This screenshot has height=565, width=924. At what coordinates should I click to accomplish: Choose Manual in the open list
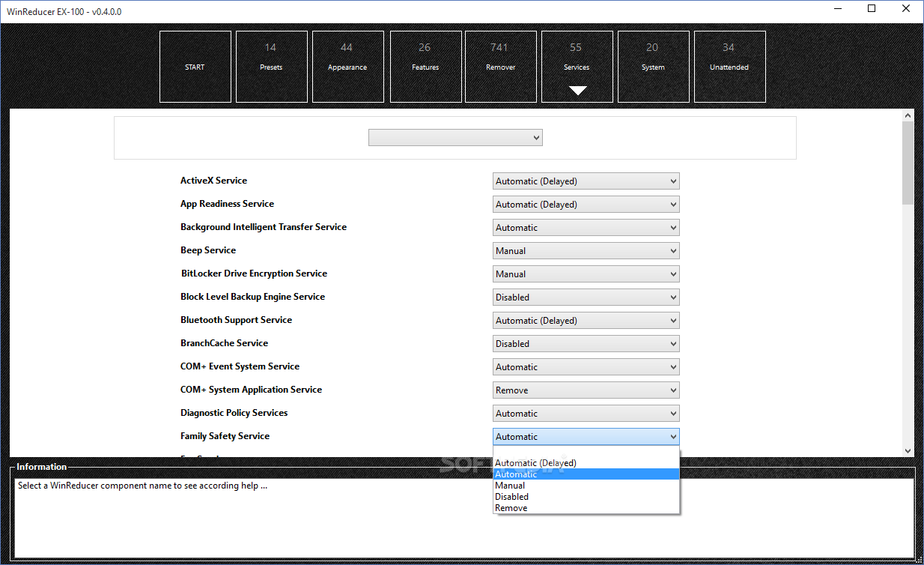pos(586,486)
